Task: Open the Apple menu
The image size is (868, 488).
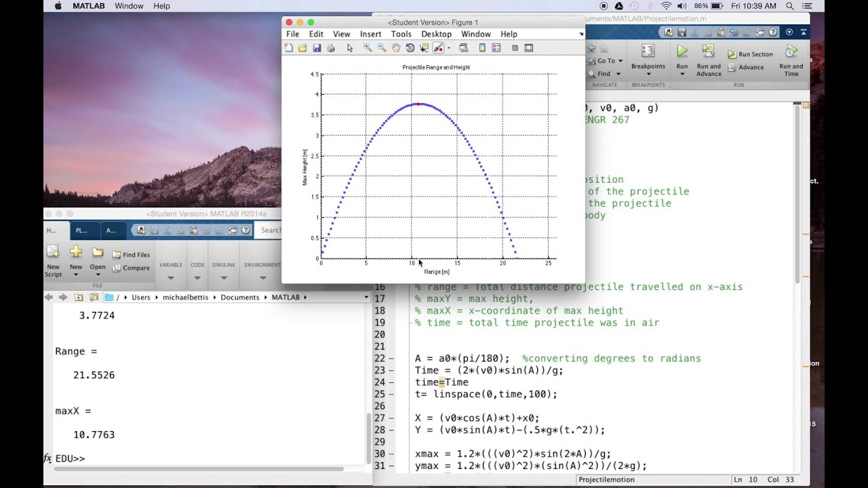Action: tap(58, 6)
